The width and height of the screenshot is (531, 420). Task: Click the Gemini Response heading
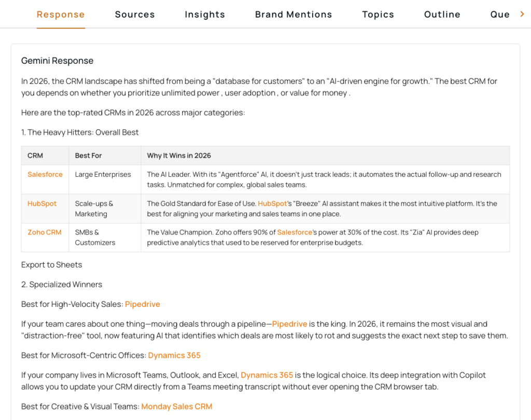coord(58,61)
